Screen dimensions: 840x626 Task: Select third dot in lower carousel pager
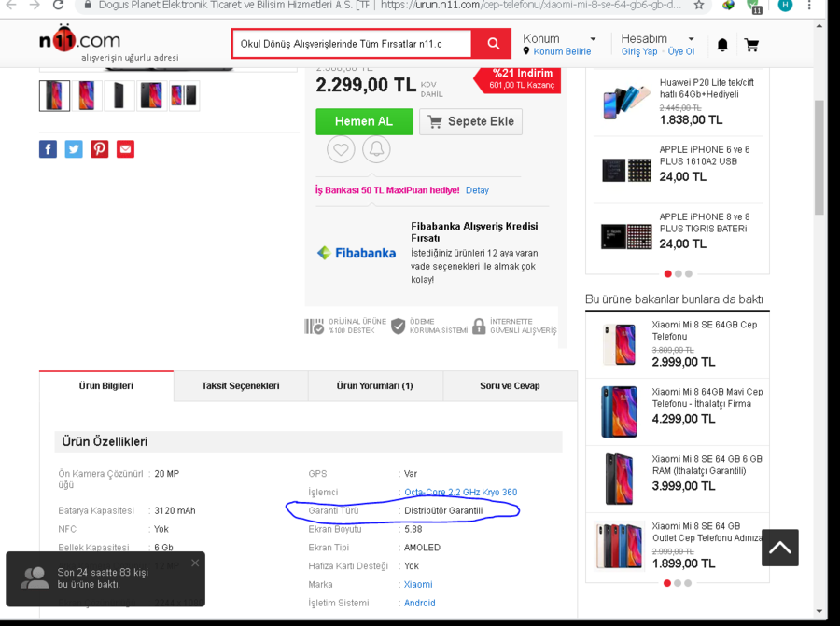[x=688, y=583]
